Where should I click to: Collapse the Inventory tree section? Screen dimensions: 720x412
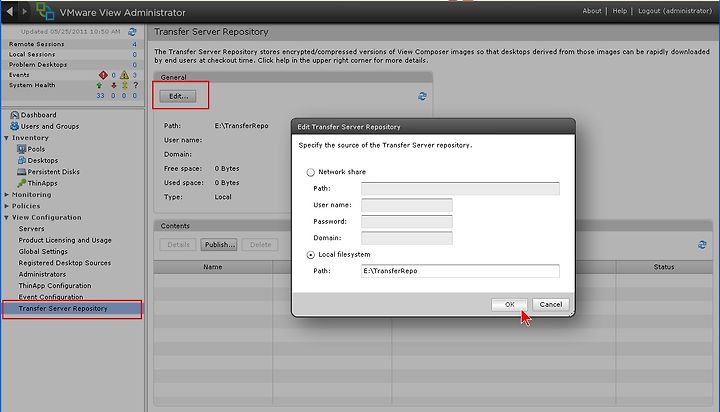tap(6, 138)
